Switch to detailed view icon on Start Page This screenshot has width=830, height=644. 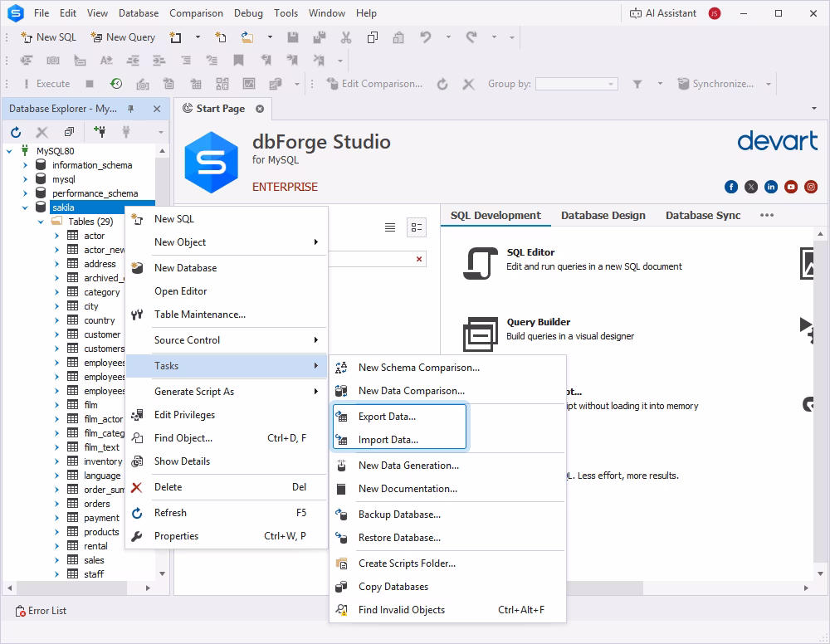coord(417,227)
